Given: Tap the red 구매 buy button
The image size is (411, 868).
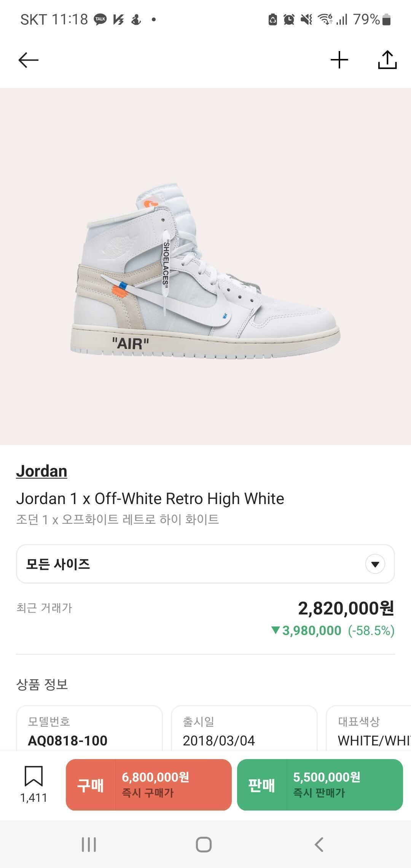Looking at the screenshot, I should click(148, 785).
